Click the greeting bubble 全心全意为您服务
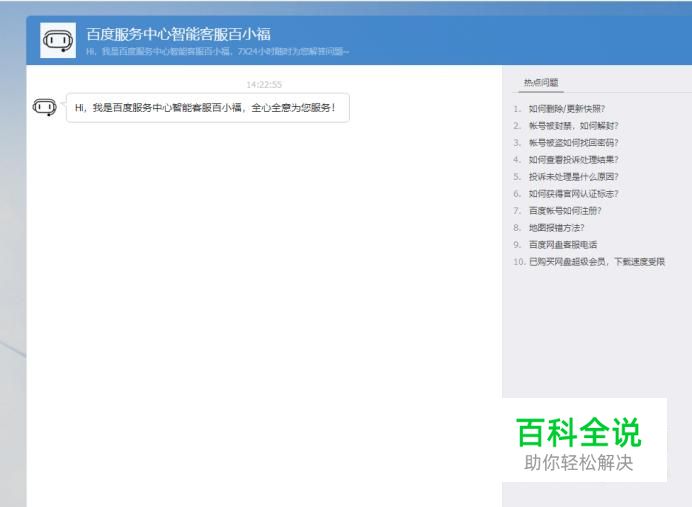This screenshot has width=692, height=507. pos(208,108)
